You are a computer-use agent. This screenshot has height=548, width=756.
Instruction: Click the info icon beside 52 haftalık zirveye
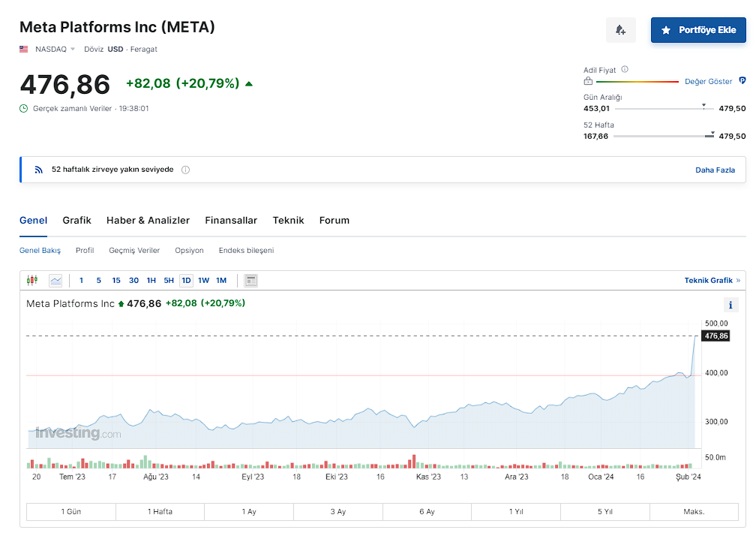click(x=185, y=170)
